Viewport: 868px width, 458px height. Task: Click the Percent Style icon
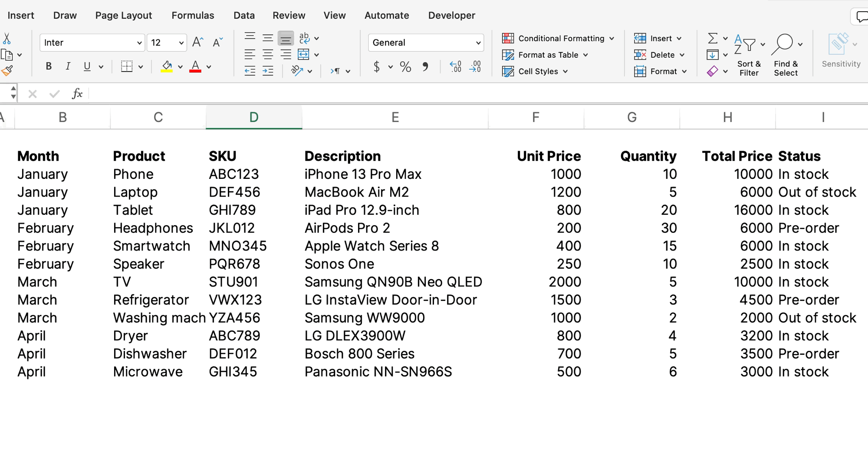click(x=405, y=67)
